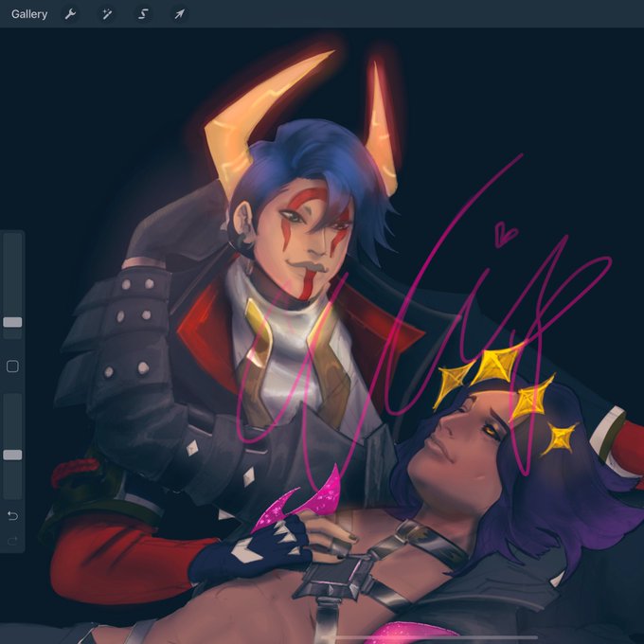This screenshot has width=644, height=644.
Task: Open the Actions wrench menu
Action: coord(70,14)
